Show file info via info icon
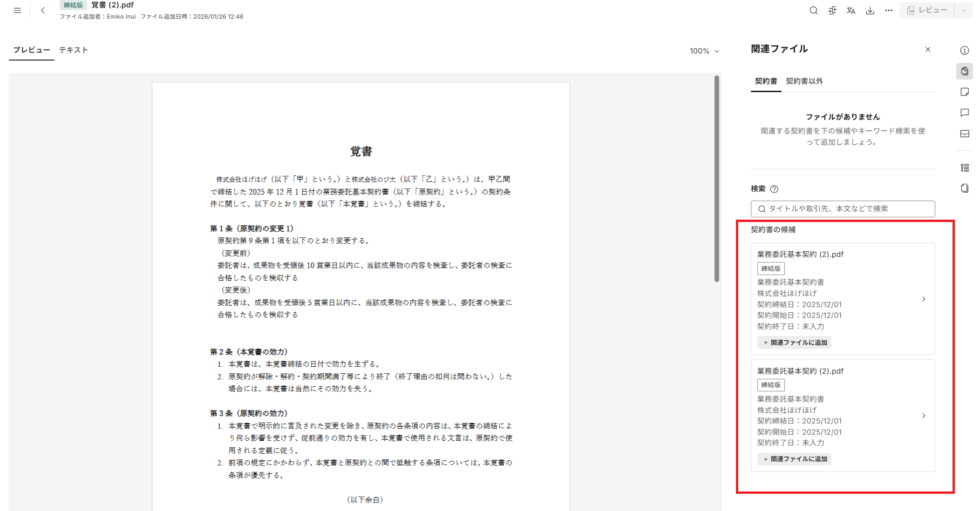Image resolution: width=980 pixels, height=511 pixels. click(965, 50)
